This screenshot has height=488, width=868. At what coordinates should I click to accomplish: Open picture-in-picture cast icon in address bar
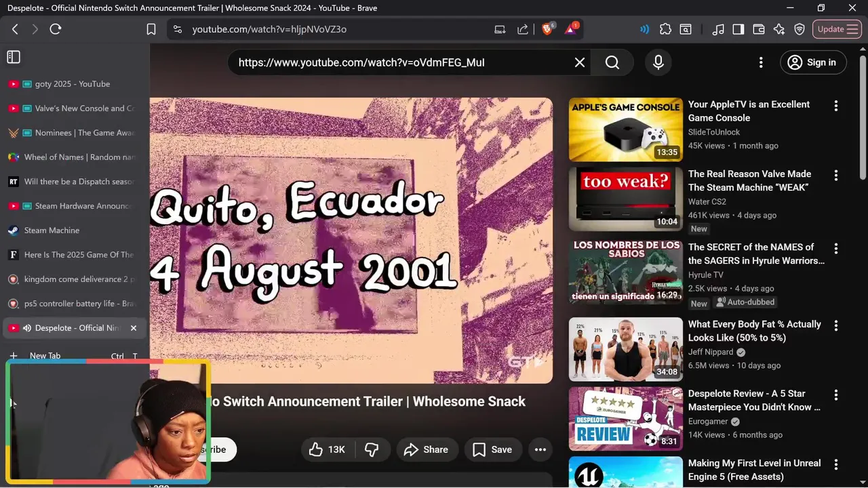click(500, 29)
